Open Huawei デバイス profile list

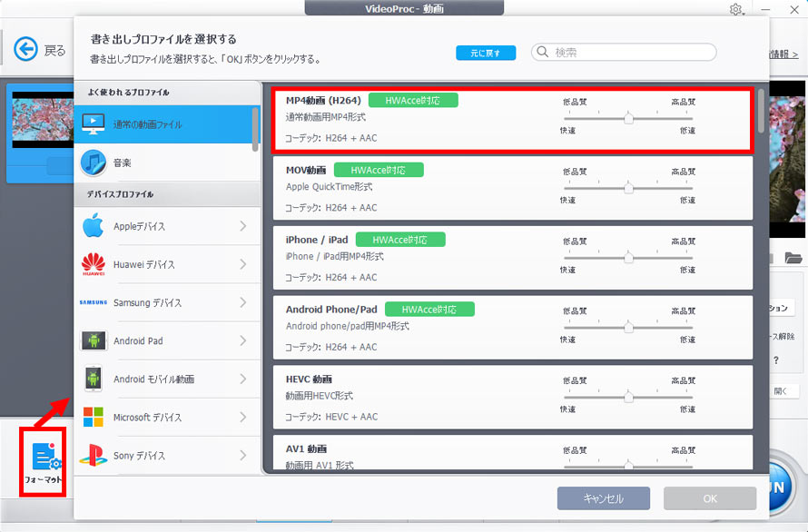[x=167, y=264]
